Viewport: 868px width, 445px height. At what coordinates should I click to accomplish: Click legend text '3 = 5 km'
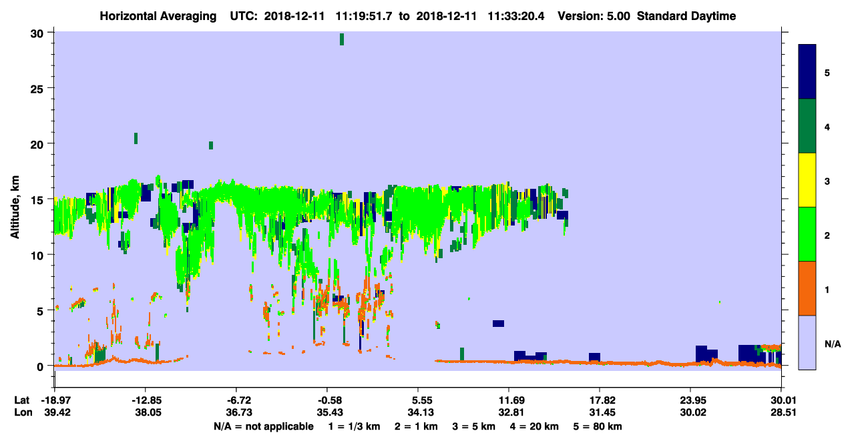point(473,426)
